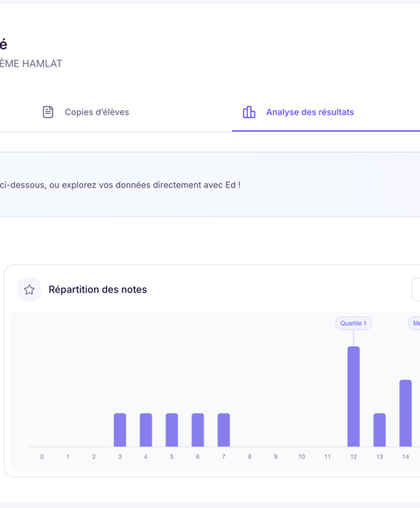Click the bar for grade 6
420x508 pixels.
198,430
